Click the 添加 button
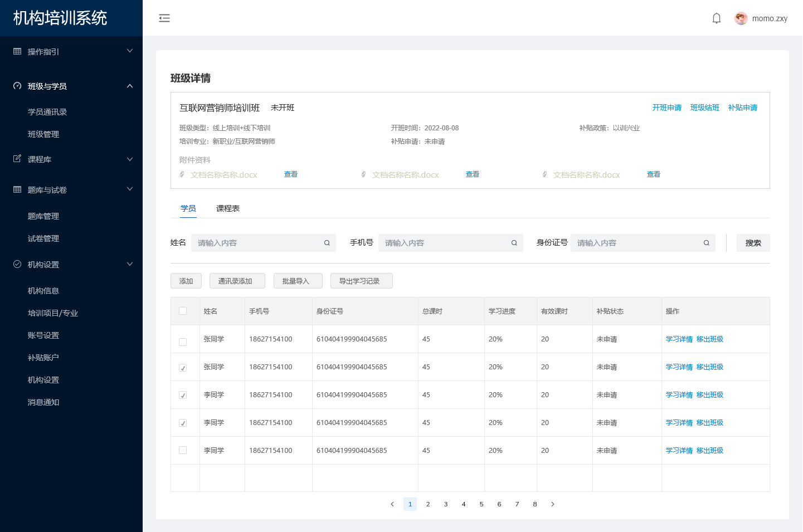This screenshot has height=532, width=803. point(186,281)
